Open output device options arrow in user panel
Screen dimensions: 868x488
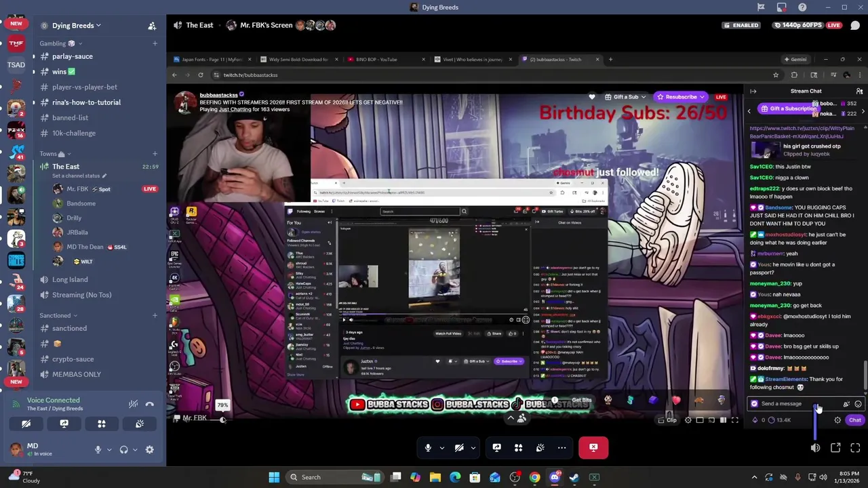(135, 449)
